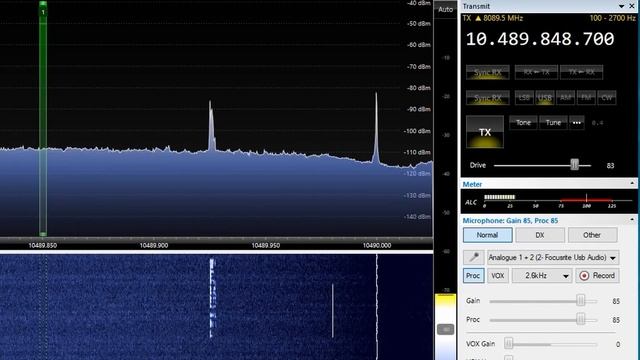The image size is (640, 360).
Task: Click the Tone button
Action: click(523, 122)
